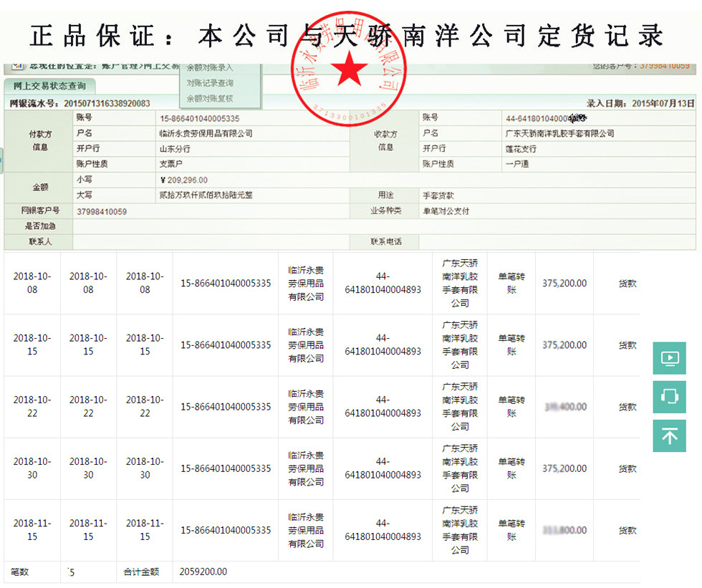Select 余额对账录入 menu entry
Image resolution: width=702 pixels, height=588 pixels.
(209, 67)
